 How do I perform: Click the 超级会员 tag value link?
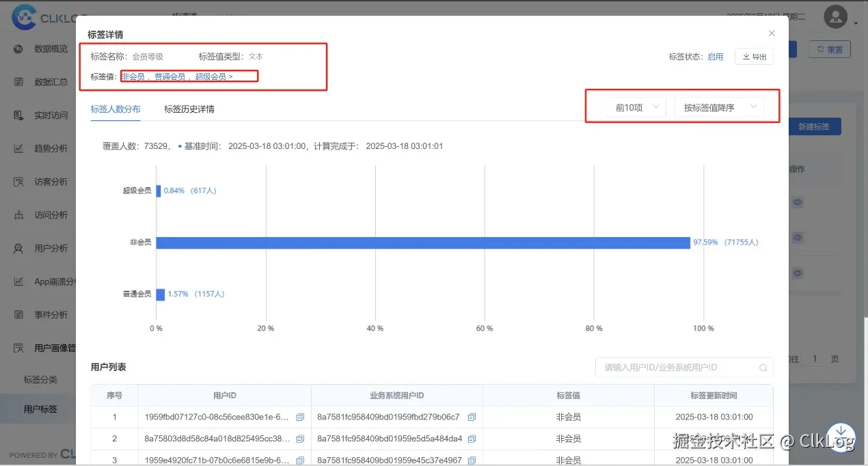[x=211, y=77]
